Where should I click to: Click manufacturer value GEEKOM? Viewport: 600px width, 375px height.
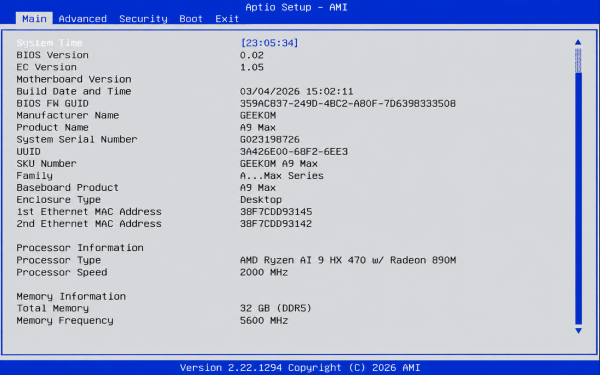coord(258,116)
